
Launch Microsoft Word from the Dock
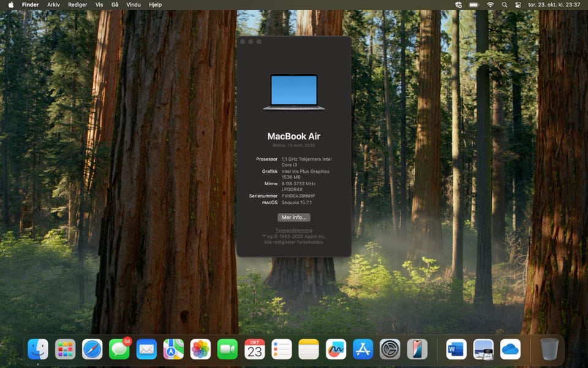[x=456, y=349]
